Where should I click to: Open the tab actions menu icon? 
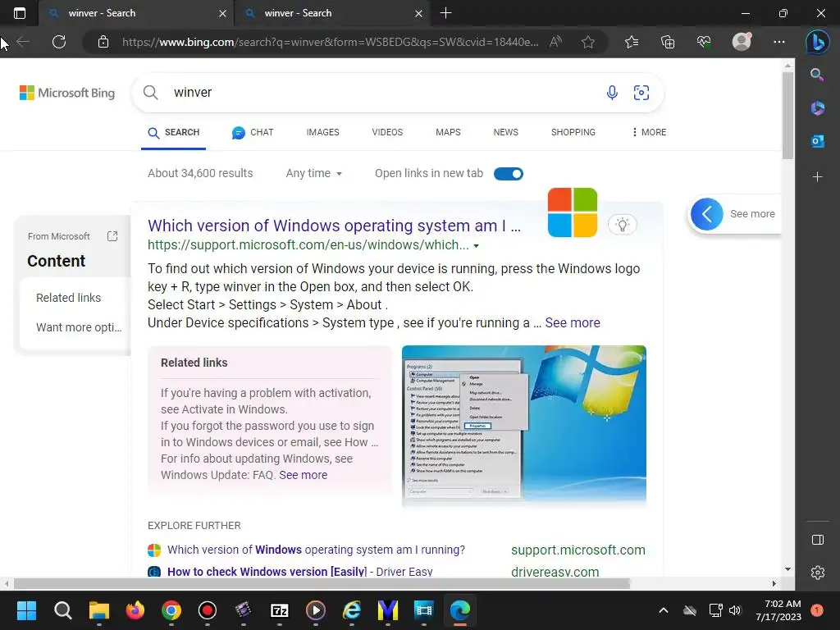tap(20, 13)
